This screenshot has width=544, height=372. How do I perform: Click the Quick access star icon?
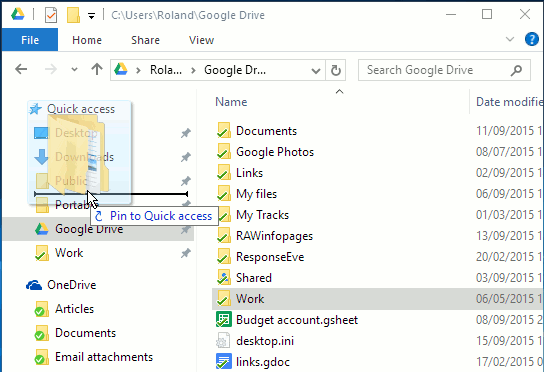pyautogui.click(x=35, y=109)
